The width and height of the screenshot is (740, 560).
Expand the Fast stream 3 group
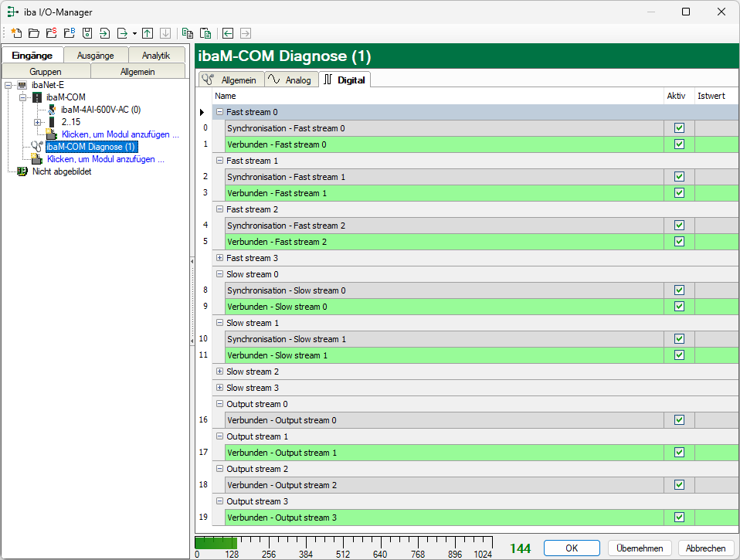tap(220, 258)
